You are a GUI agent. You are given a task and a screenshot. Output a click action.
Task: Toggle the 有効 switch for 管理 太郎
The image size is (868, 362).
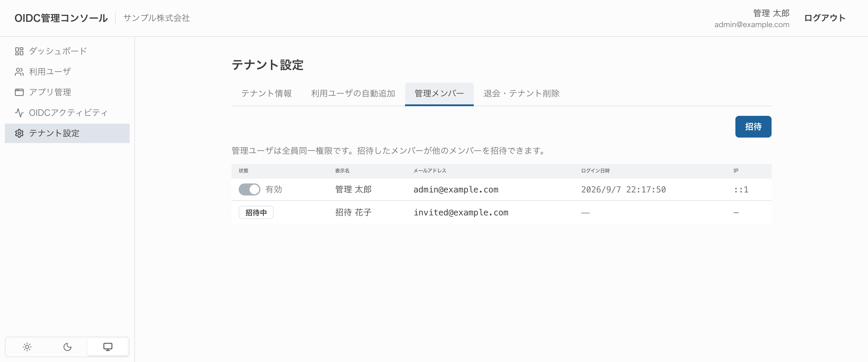pos(249,190)
